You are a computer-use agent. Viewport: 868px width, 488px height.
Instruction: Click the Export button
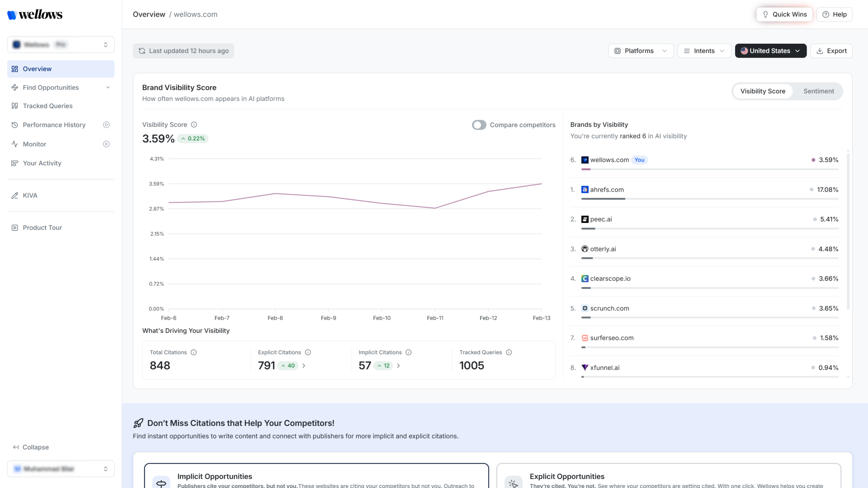(831, 50)
